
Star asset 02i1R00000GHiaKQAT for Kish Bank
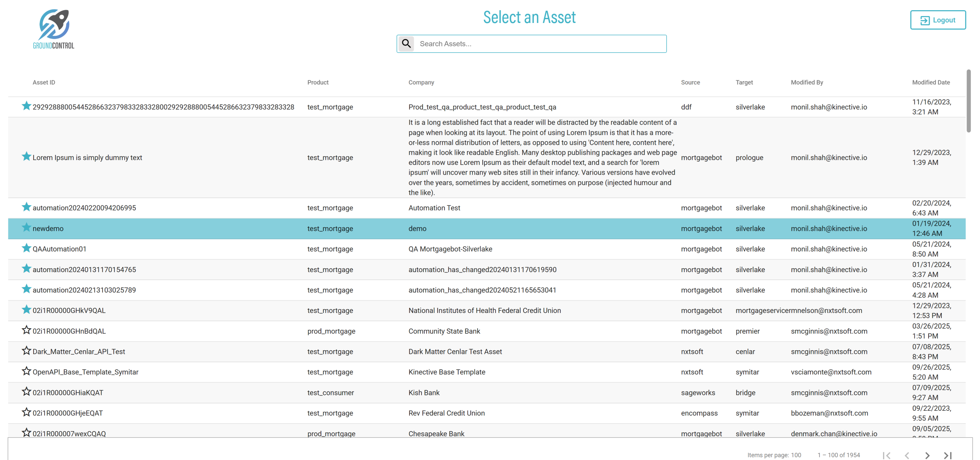point(26,392)
